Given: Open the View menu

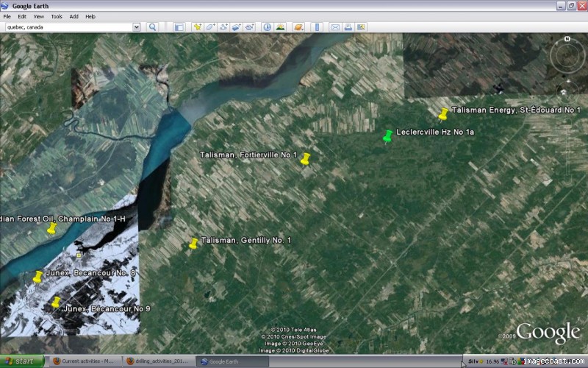Looking at the screenshot, I should 39,16.
